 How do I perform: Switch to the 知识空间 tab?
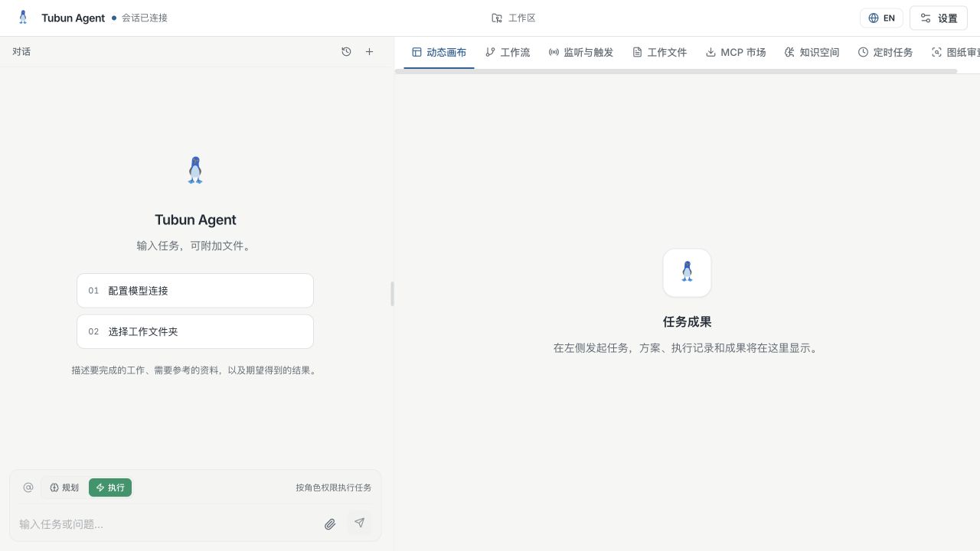pyautogui.click(x=812, y=53)
